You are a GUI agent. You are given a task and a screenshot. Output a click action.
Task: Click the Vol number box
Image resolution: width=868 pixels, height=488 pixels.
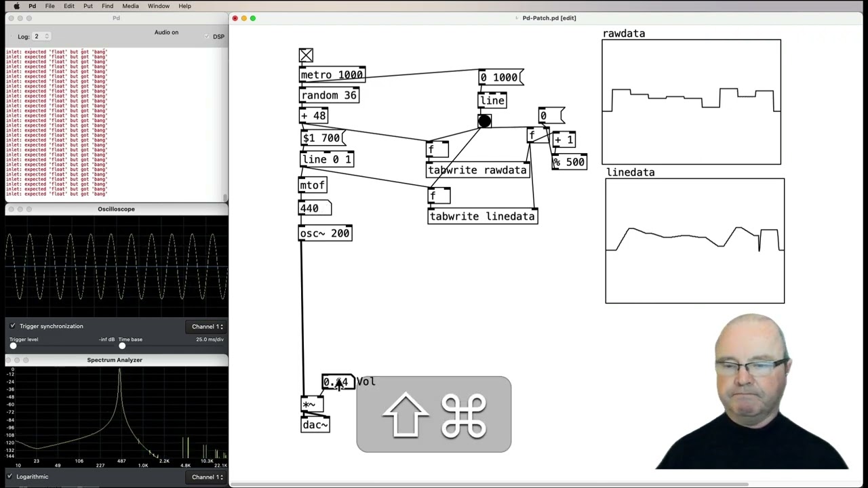tap(338, 382)
